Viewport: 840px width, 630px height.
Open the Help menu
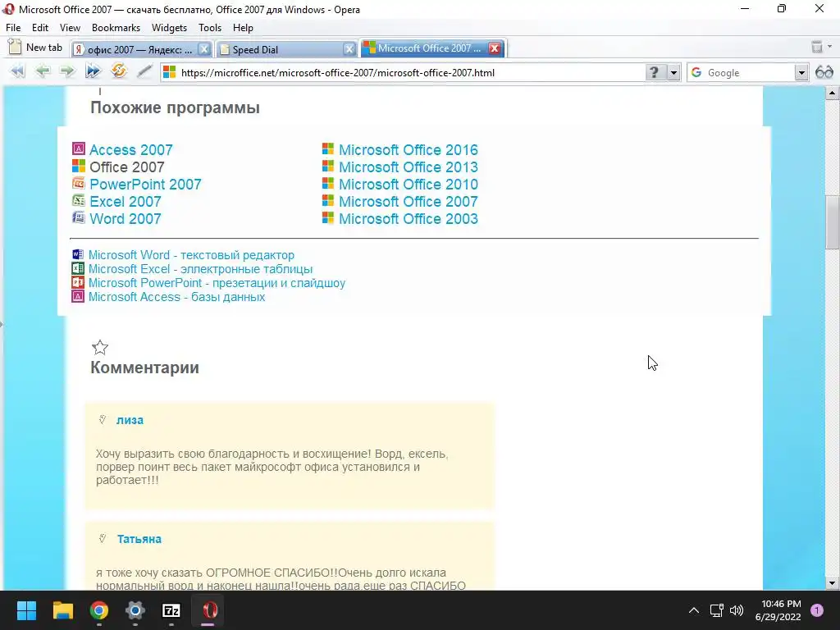coord(243,28)
